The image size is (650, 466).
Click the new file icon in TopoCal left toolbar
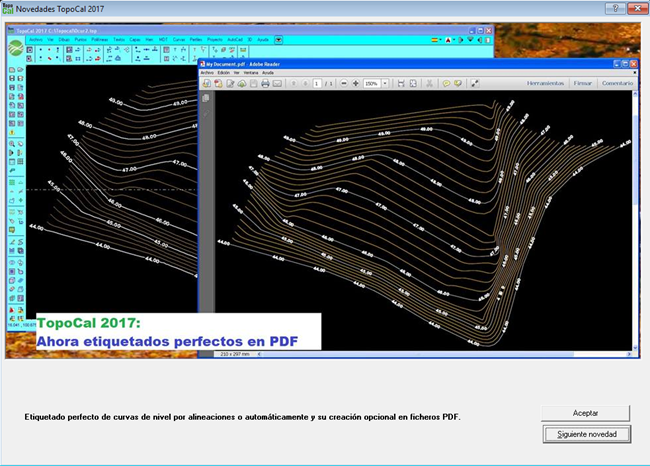pos(12,70)
